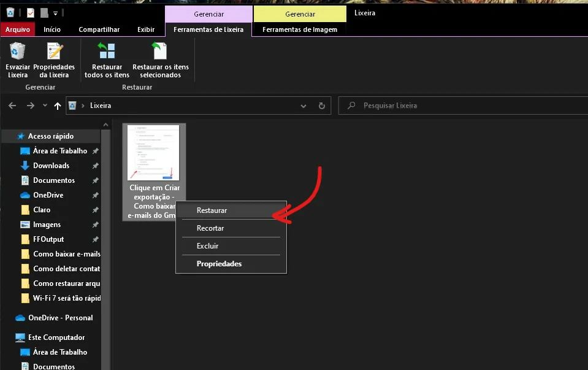This screenshot has height=370, width=588.
Task: Open Acesso rápido in navigation pane
Action: point(51,136)
